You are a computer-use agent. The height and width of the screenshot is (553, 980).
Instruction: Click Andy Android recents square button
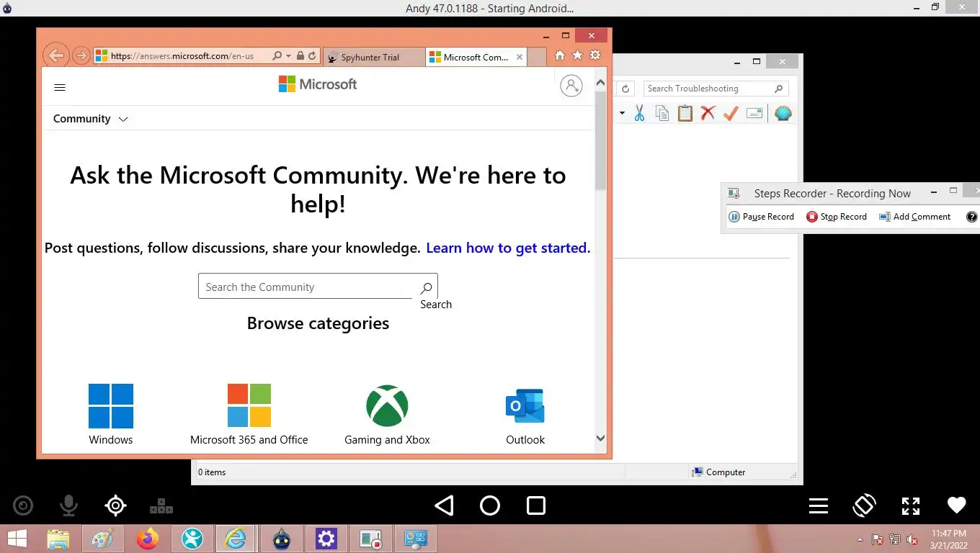536,505
